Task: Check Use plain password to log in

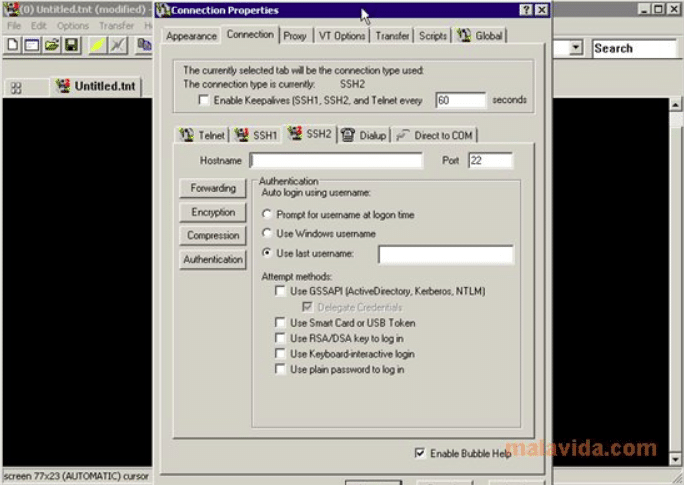Action: coord(280,369)
